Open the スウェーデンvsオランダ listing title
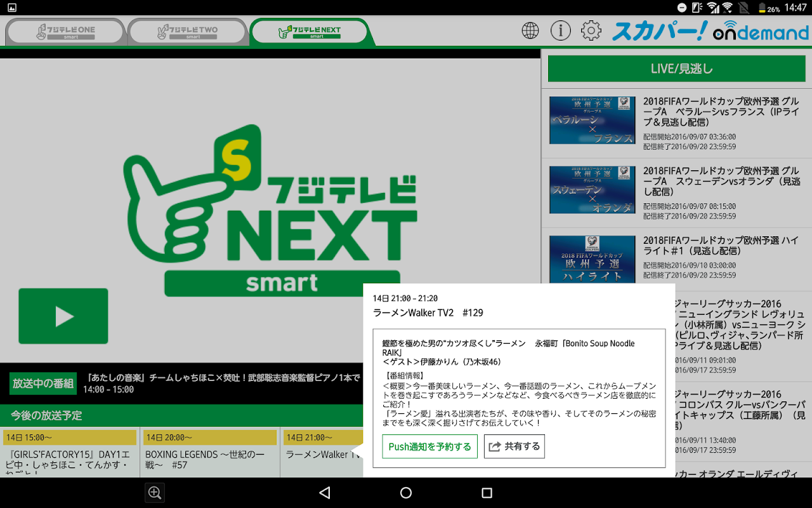812x508 pixels. pos(721,182)
